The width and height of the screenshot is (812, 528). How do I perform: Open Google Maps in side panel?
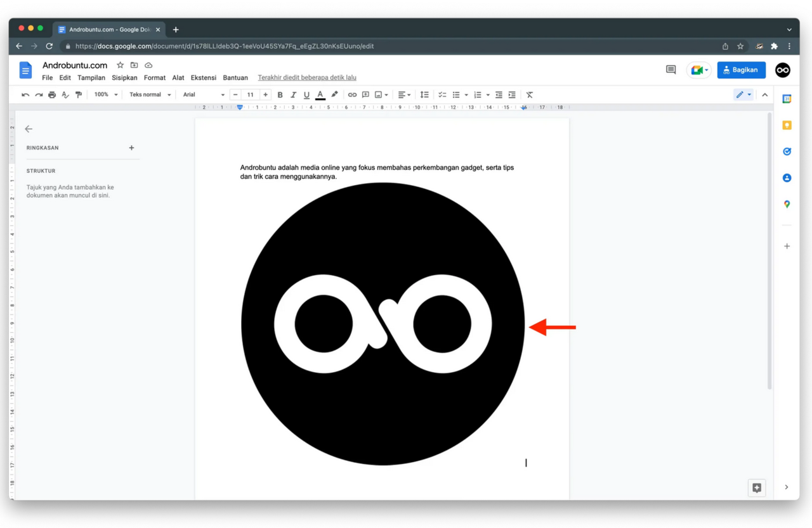coord(787,204)
